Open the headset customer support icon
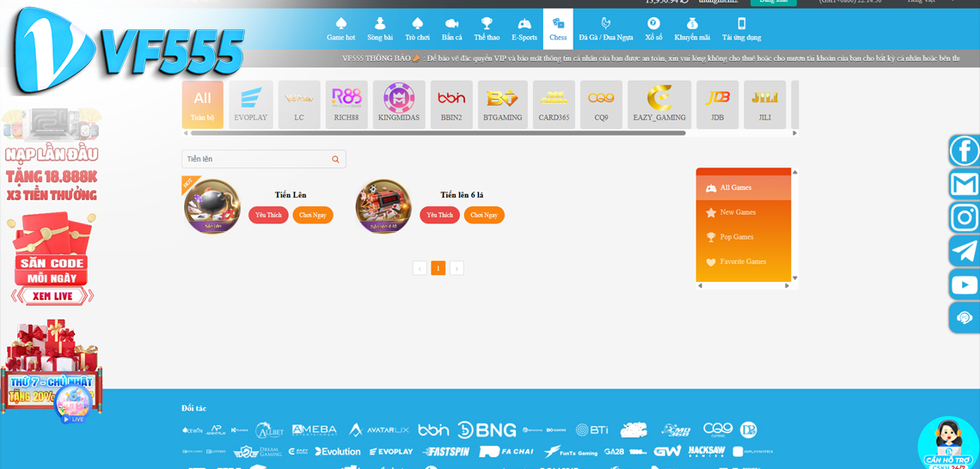980x469 pixels. (x=965, y=318)
